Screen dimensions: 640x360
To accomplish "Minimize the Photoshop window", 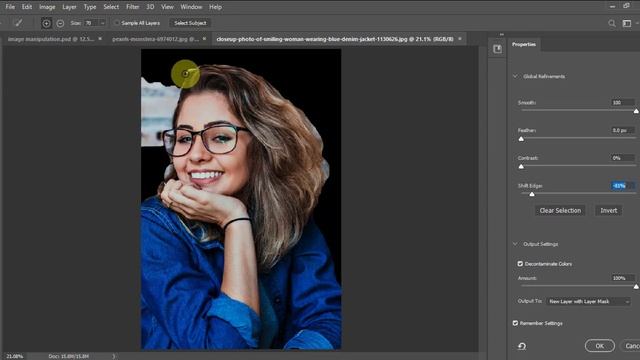I will coord(612,6).
